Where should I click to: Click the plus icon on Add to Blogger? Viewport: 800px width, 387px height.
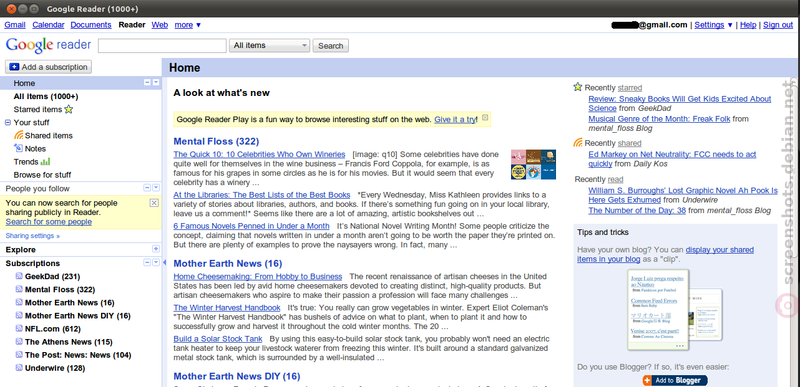pyautogui.click(x=647, y=380)
